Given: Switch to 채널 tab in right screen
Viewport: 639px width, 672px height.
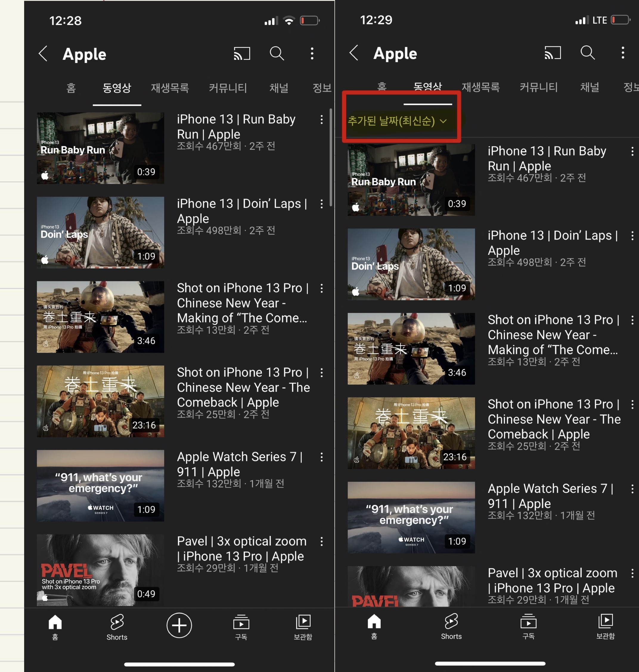Looking at the screenshot, I should (x=590, y=88).
